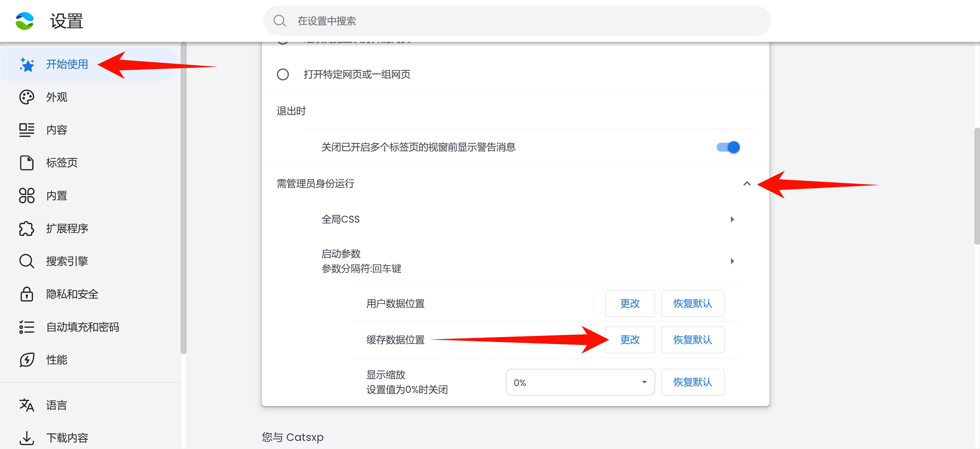Click the autofill list icon
Screen dimensions: 980x449
click(x=27, y=327)
